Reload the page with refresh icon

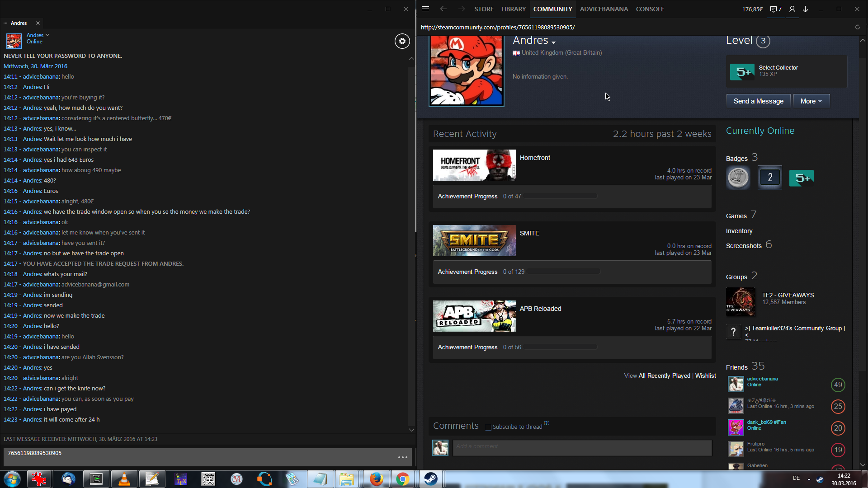coord(857,27)
